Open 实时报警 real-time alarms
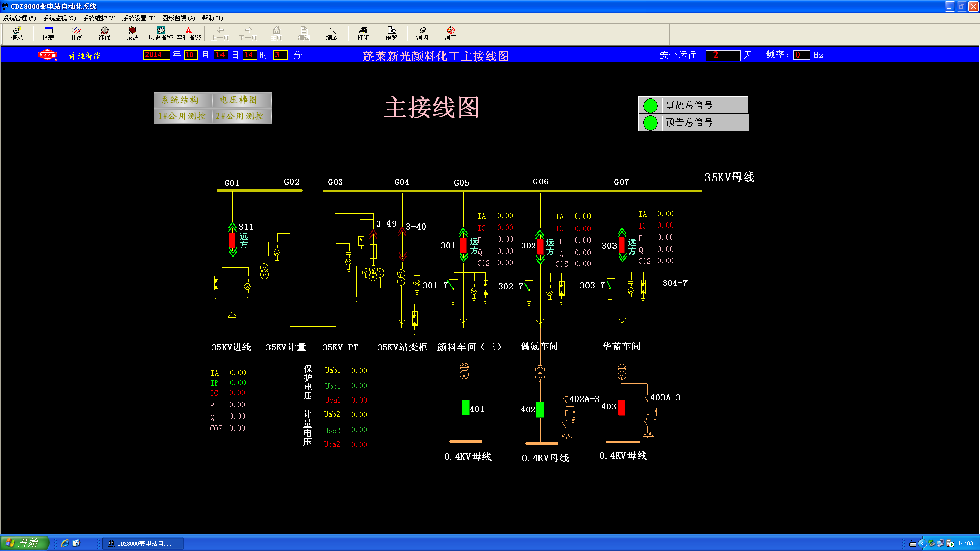Viewport: 980px width, 551px height. coord(188,33)
